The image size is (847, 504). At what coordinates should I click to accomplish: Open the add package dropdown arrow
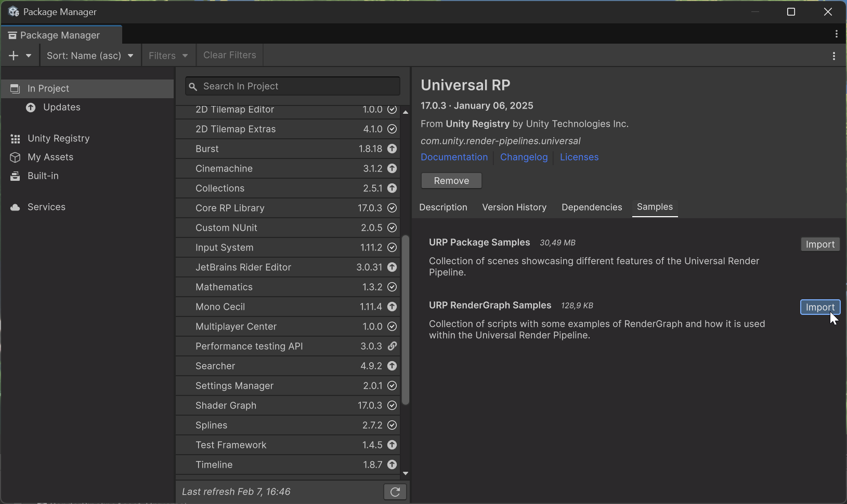coord(29,55)
